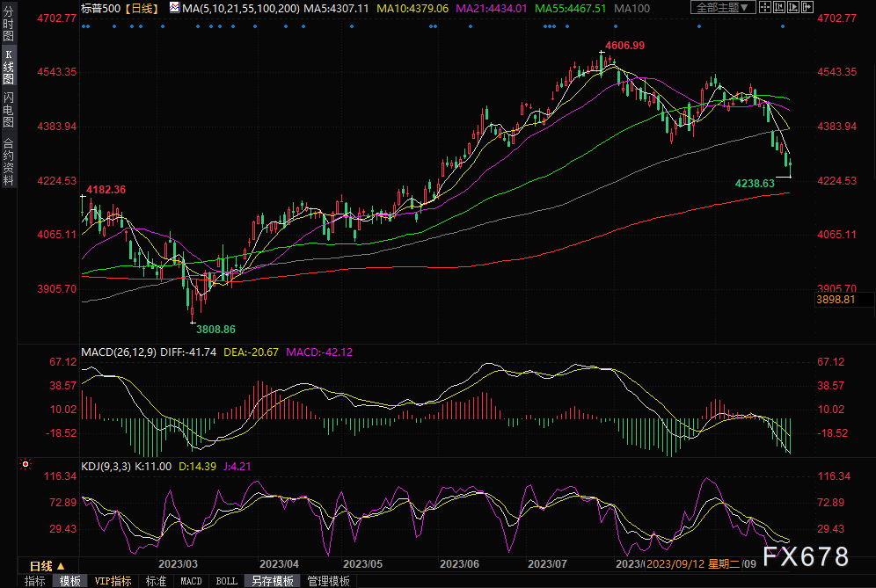Viewport: 876px width, 588px height.
Task: Select the 指标 bottom tab
Action: 34,581
